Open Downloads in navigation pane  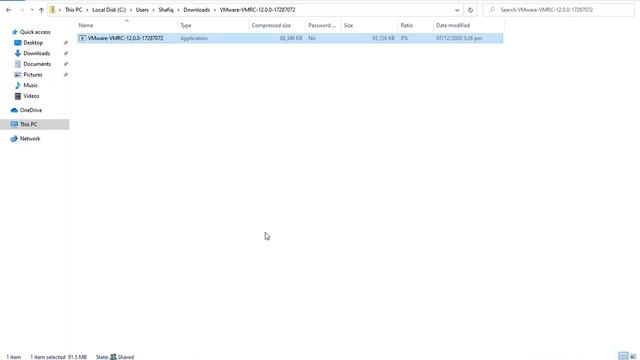point(37,53)
